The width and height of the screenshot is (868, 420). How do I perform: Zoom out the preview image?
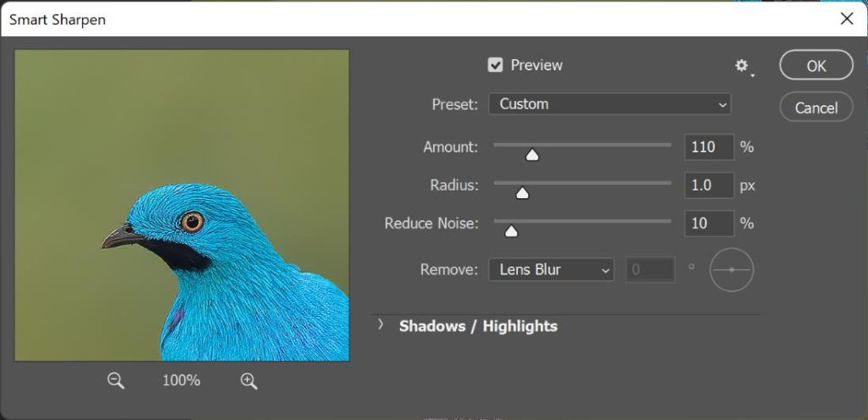click(x=115, y=380)
